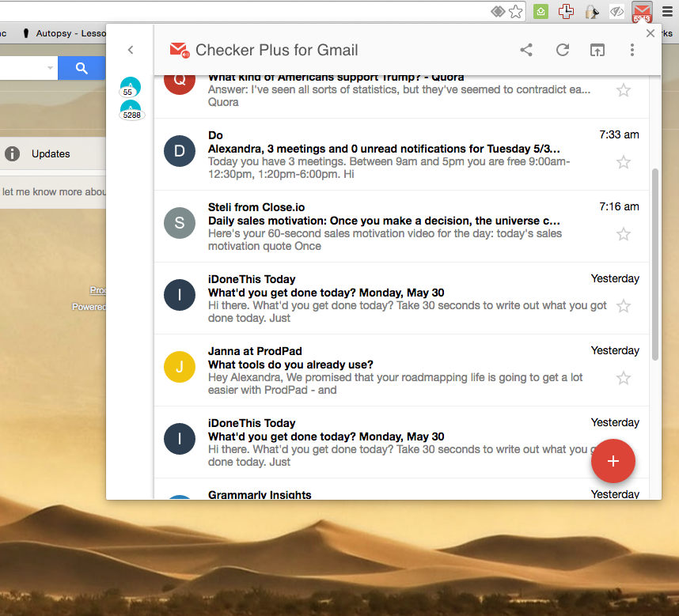Open 'What tools do you already use?' email
Screen dimensions: 679x616
(x=401, y=370)
